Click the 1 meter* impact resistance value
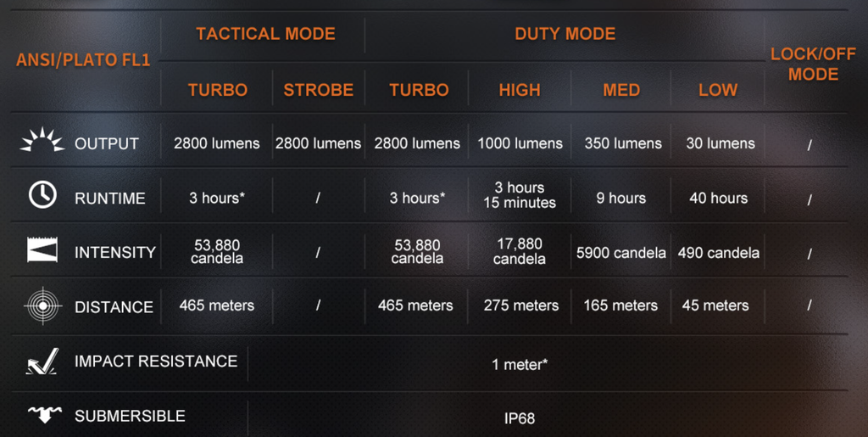 [519, 364]
